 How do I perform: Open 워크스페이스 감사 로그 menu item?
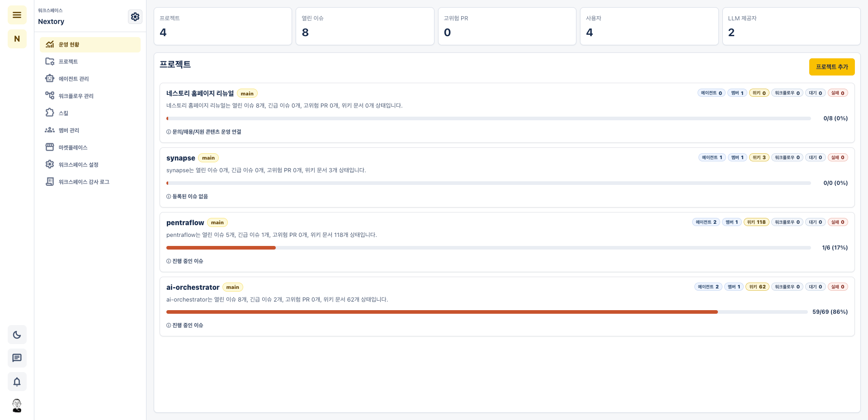click(90, 182)
